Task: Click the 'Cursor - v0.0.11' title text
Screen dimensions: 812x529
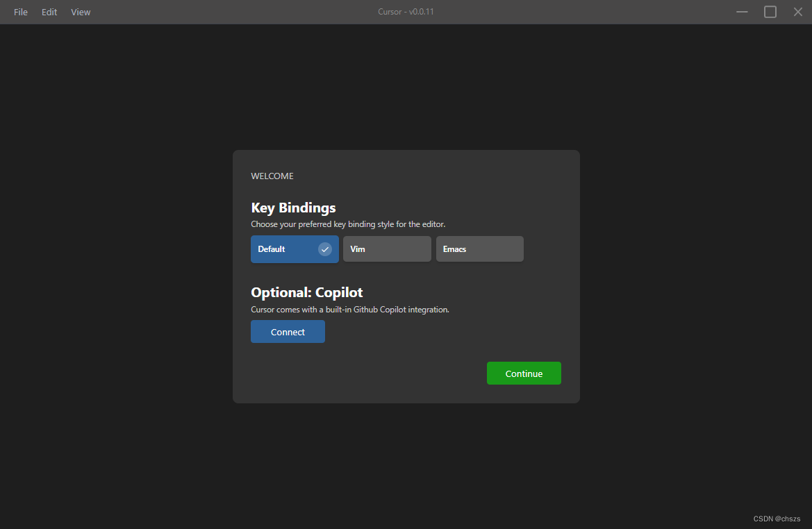Action: 406,11
